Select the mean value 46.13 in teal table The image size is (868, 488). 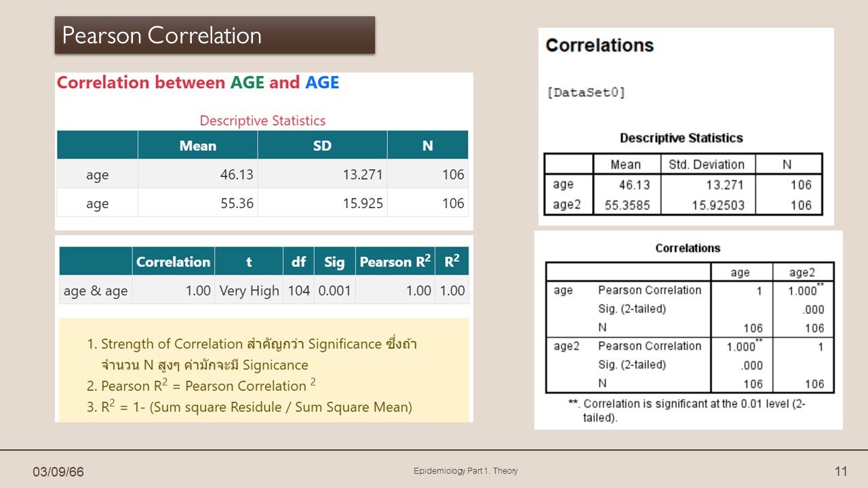pos(236,175)
